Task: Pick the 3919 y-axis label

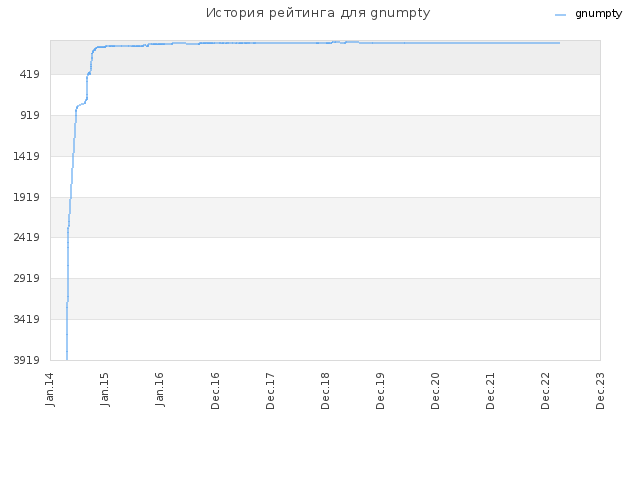Action: coord(27,360)
